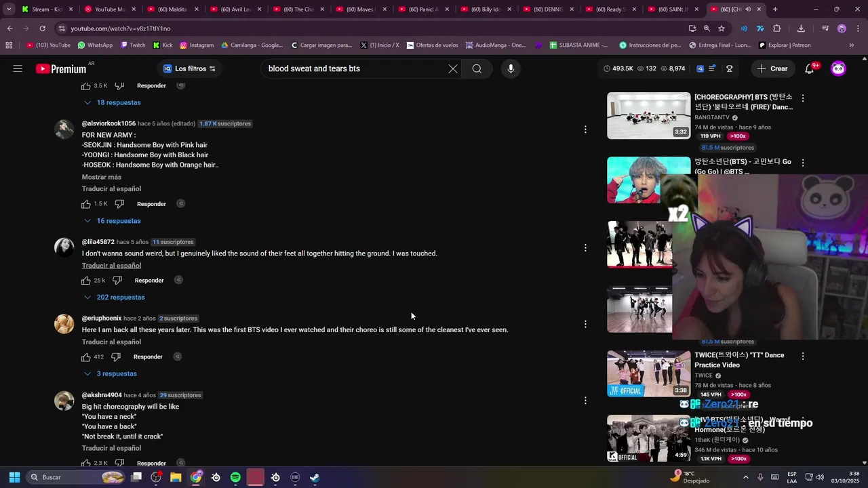This screenshot has width=868, height=488.
Task: Open the BANGTANTV channel link
Action: point(711,117)
